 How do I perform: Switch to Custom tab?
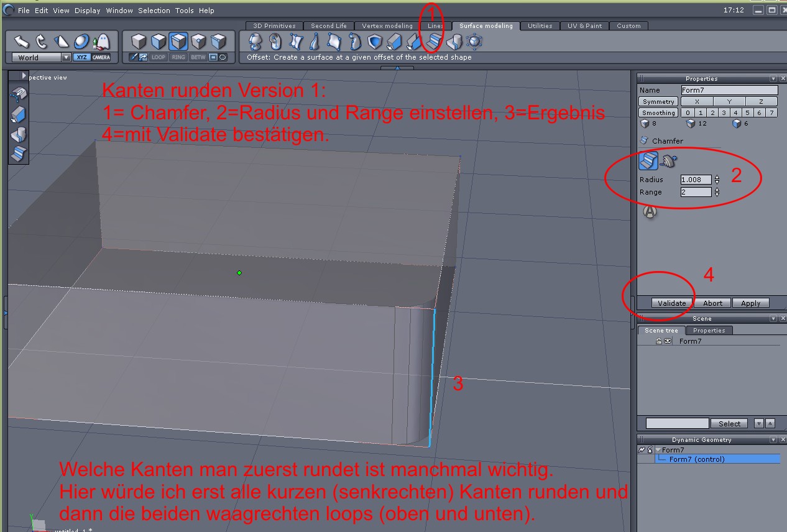(629, 26)
